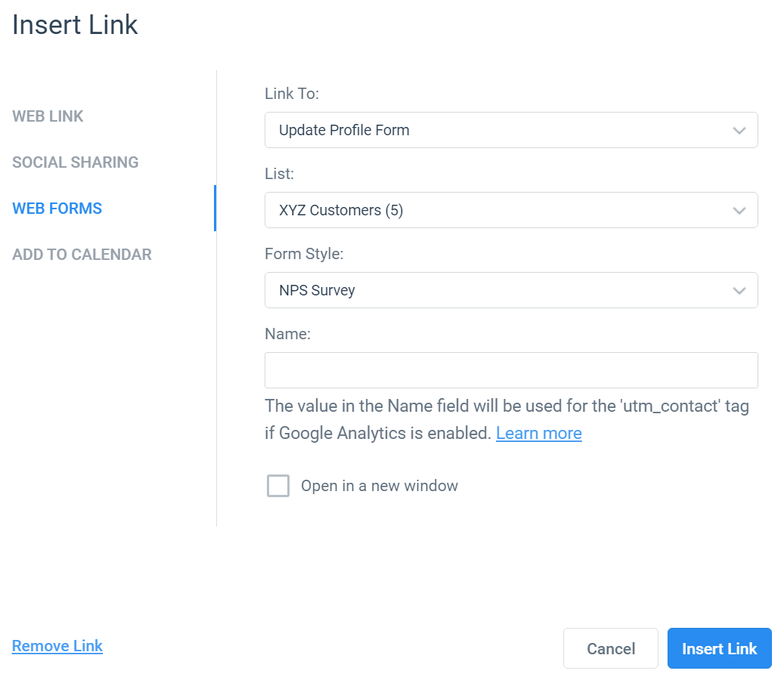Open the Learn more link
The height and width of the screenshot is (683, 784).
[539, 433]
